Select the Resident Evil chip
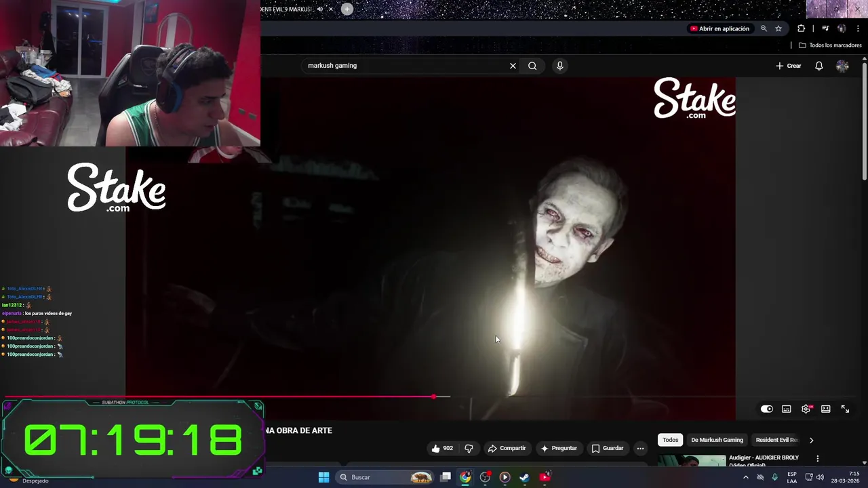 777,440
